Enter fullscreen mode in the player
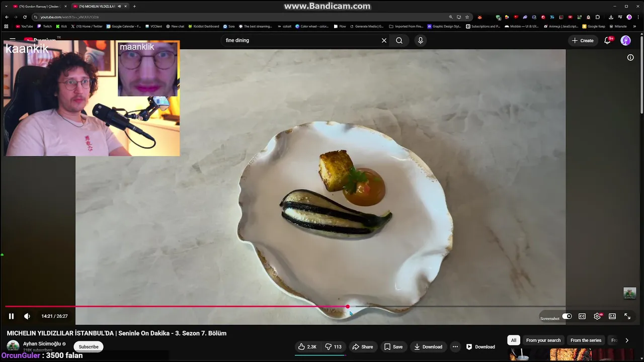The width and height of the screenshot is (644, 362). pyautogui.click(x=627, y=316)
